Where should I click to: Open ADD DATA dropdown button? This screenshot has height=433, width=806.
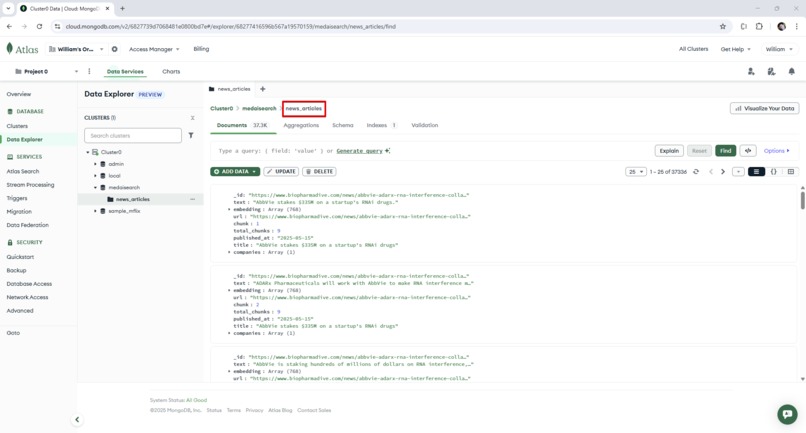tap(235, 171)
